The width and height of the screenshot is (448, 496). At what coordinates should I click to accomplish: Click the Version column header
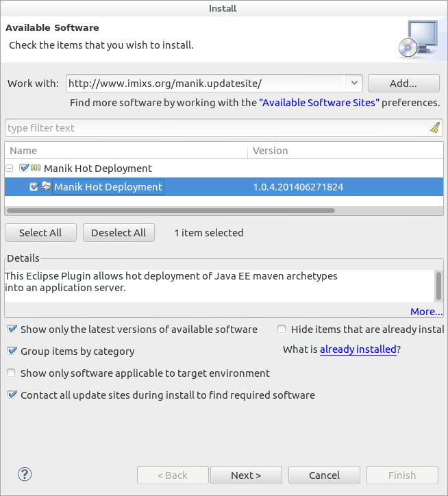pos(345,151)
